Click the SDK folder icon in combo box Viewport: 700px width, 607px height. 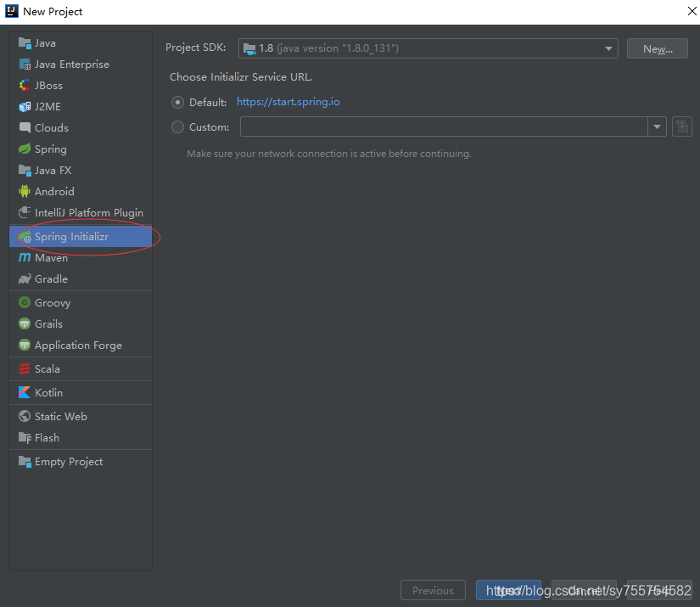pyautogui.click(x=249, y=48)
